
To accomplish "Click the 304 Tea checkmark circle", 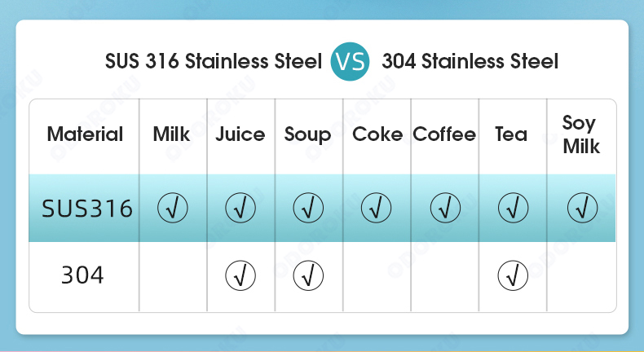I will (x=513, y=275).
